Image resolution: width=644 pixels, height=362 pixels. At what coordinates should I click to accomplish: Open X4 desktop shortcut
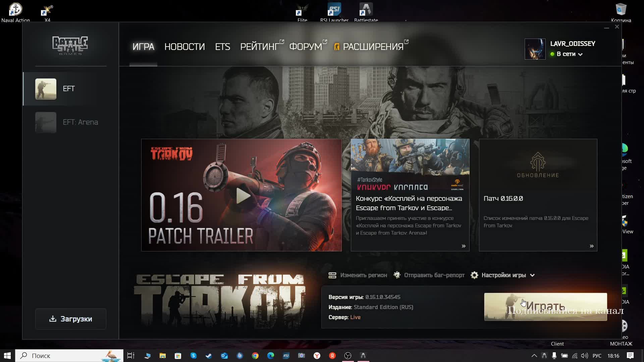pyautogui.click(x=47, y=12)
